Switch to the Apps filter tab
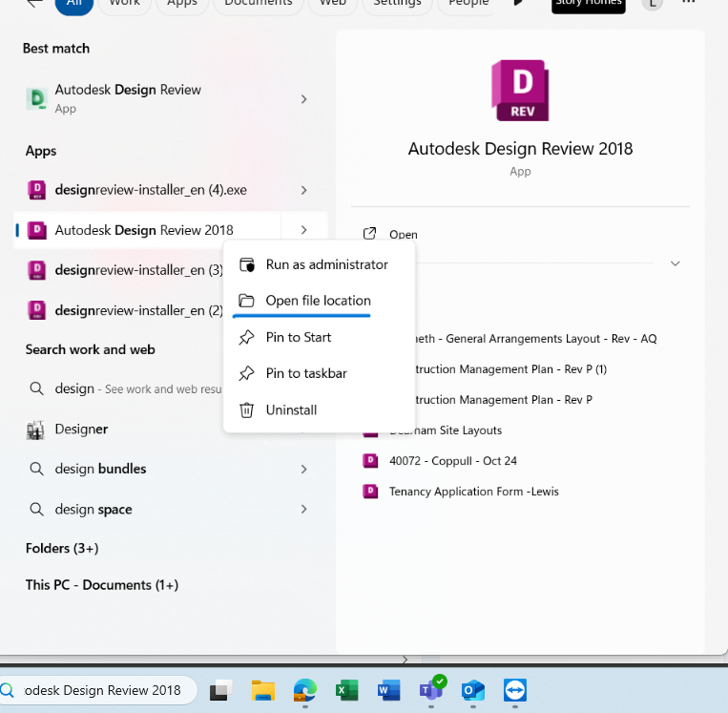This screenshot has width=728, height=713. [x=182, y=4]
